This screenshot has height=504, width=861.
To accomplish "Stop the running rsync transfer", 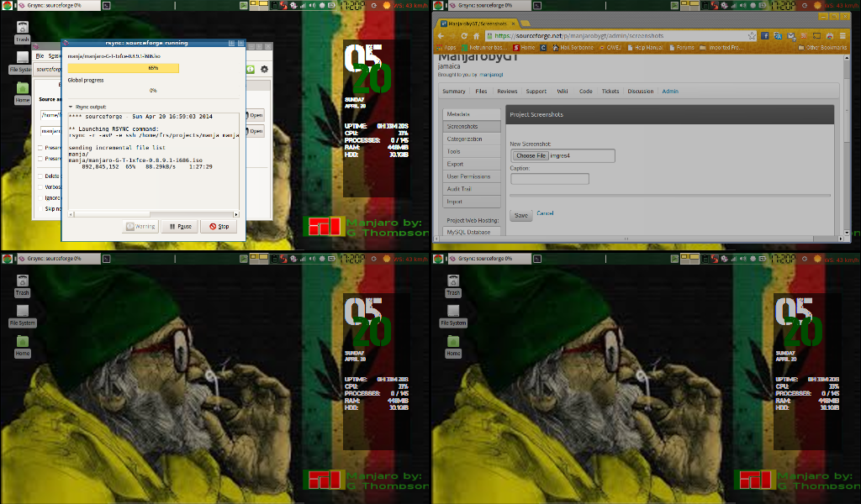I will click(219, 226).
